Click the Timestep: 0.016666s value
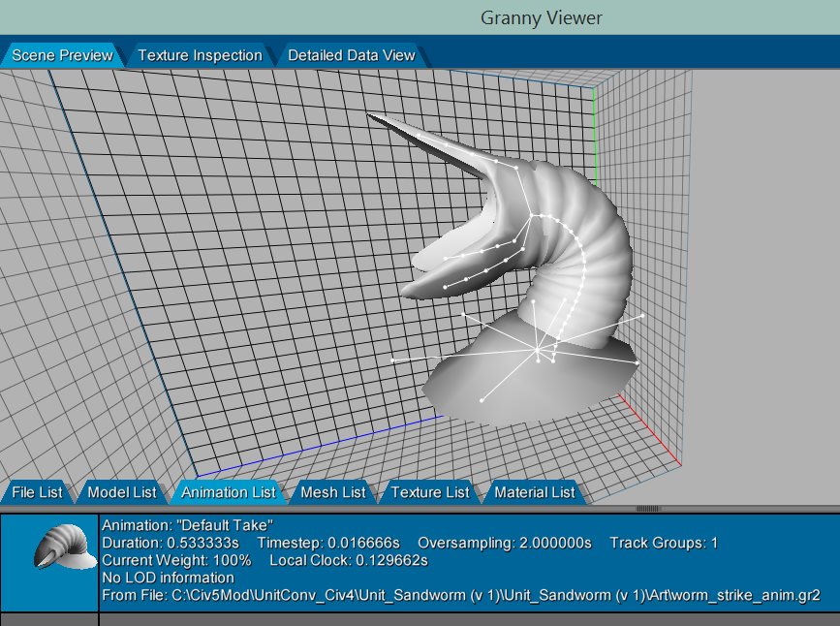 tap(328, 543)
